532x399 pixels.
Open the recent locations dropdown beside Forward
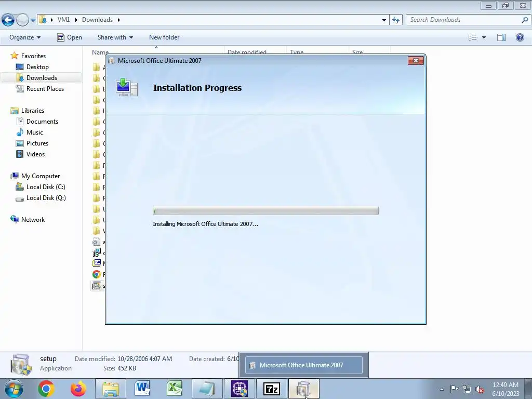[33, 20]
